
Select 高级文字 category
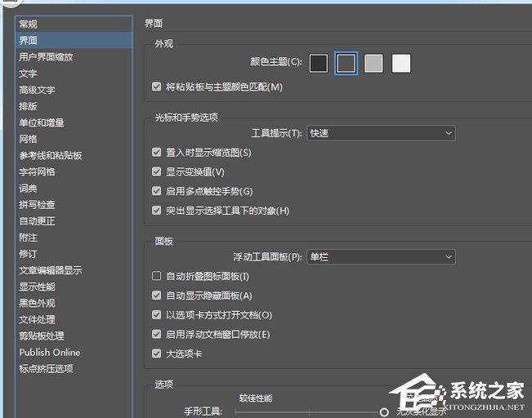point(74,90)
